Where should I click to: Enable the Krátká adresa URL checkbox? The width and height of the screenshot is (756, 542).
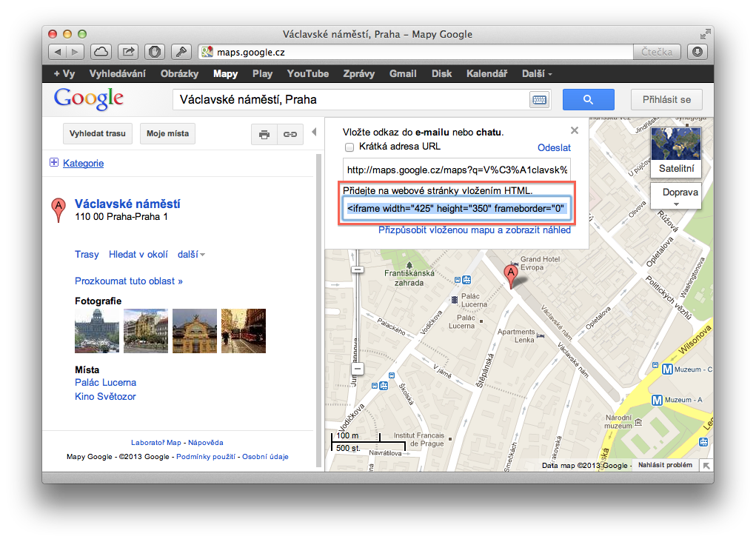349,147
